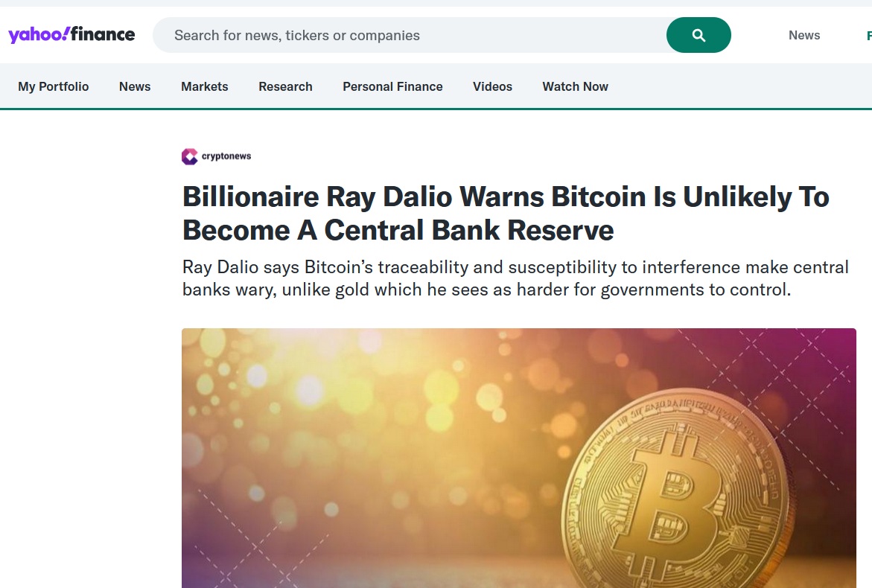The width and height of the screenshot is (872, 588).
Task: Click 'Become A Central Bank Reserve' headline line
Action: click(x=398, y=230)
